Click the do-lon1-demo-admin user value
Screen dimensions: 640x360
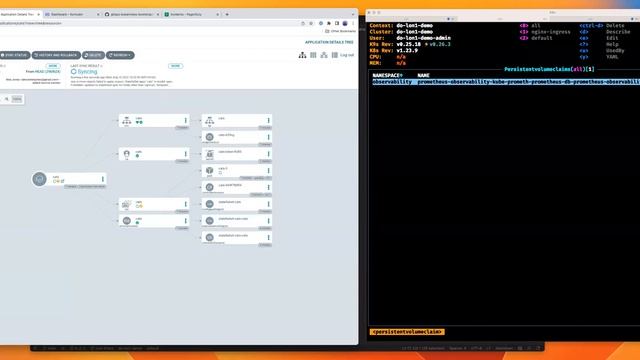(x=423, y=38)
